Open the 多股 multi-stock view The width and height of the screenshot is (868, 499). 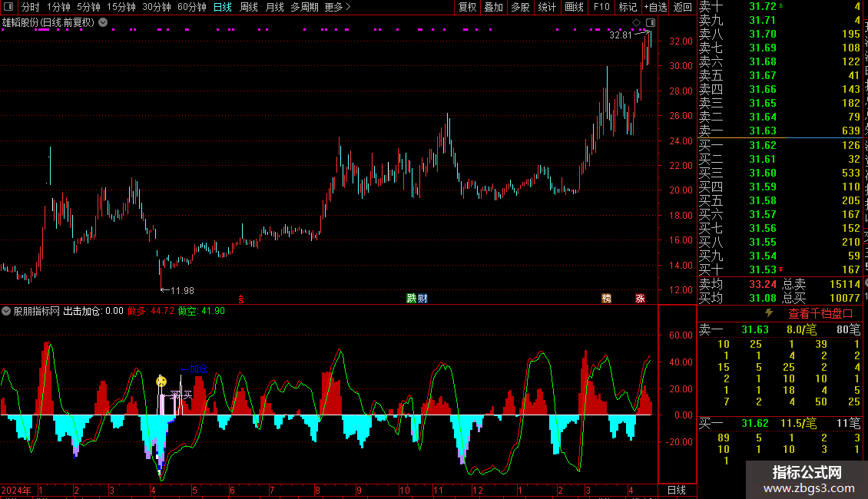(520, 7)
